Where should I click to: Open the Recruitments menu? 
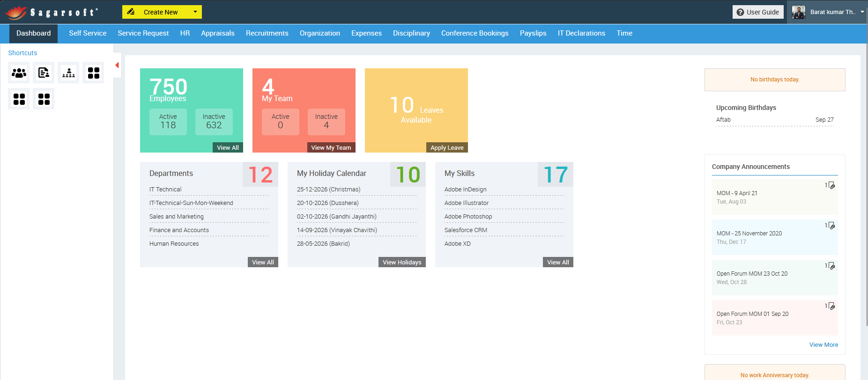pos(267,33)
